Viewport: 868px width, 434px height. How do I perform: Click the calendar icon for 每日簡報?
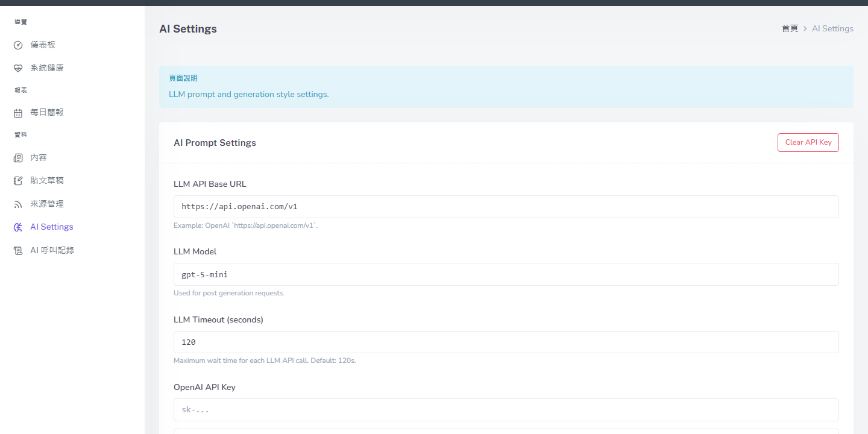coord(18,113)
